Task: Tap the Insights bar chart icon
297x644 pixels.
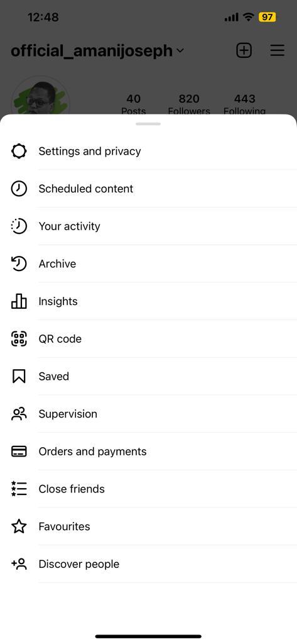Action: pos(19,301)
